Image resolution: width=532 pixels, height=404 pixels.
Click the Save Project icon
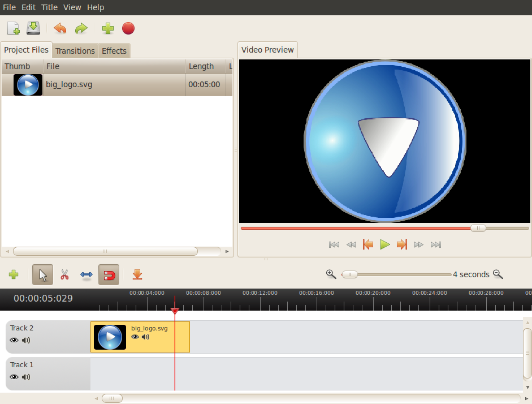click(x=33, y=28)
